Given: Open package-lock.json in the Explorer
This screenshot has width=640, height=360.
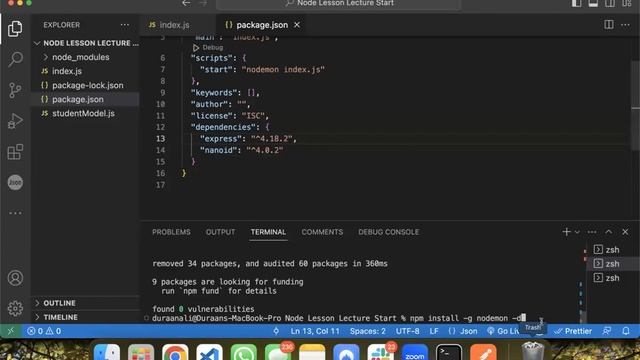Looking at the screenshot, I should 86,85.
